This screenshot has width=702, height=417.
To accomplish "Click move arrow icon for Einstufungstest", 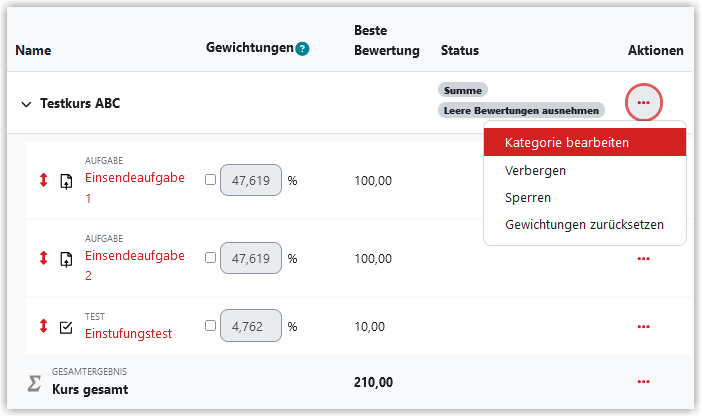I will coord(43,326).
